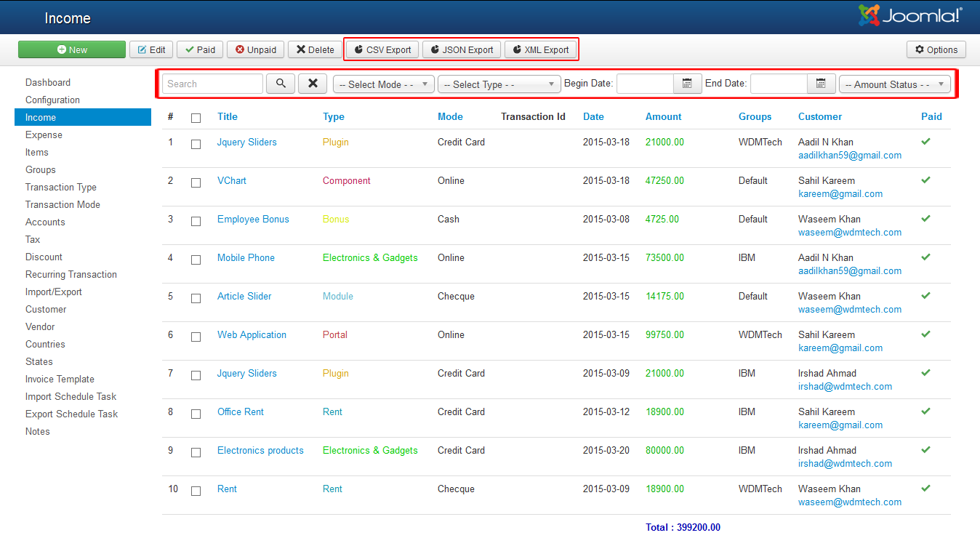Click into the End Date field
This screenshot has height=538, width=980.
(779, 84)
